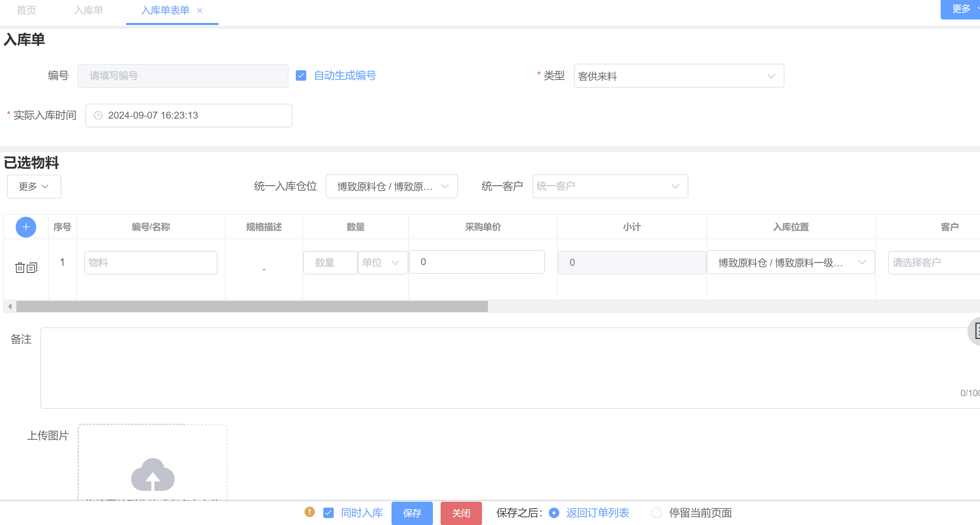Open top-right blue 更多 button

coord(960,9)
